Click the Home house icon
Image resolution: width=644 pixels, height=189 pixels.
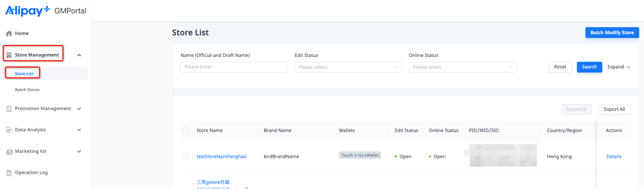[x=9, y=33]
